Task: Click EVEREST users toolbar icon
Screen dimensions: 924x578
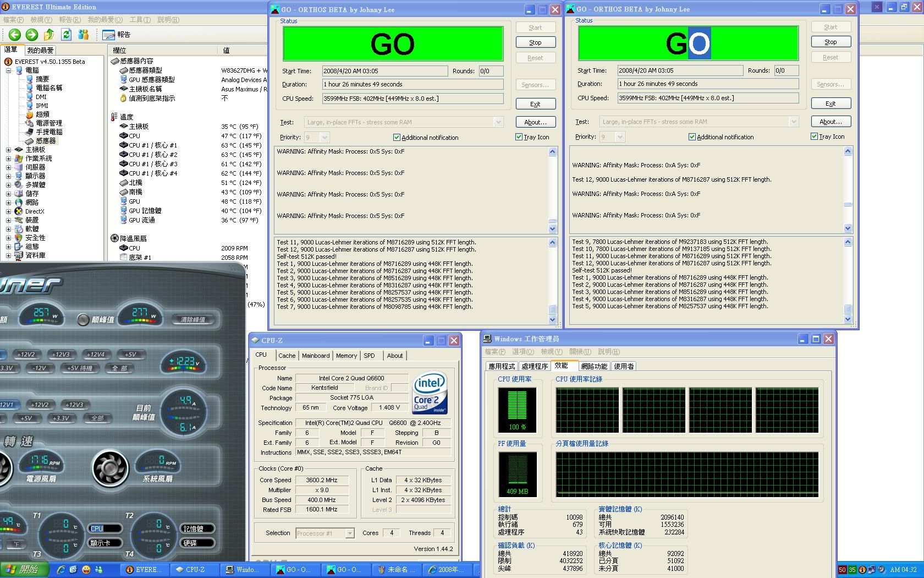Action: [x=84, y=35]
